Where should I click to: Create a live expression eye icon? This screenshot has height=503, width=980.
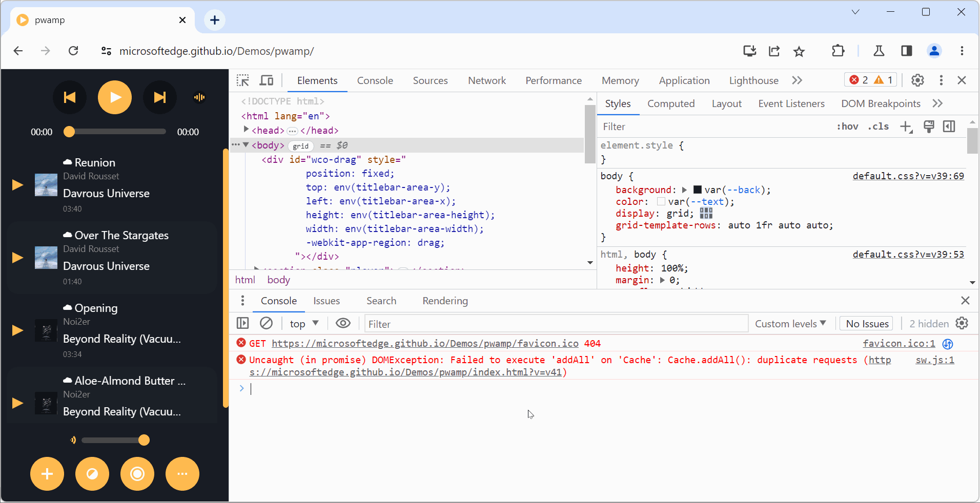pyautogui.click(x=343, y=323)
